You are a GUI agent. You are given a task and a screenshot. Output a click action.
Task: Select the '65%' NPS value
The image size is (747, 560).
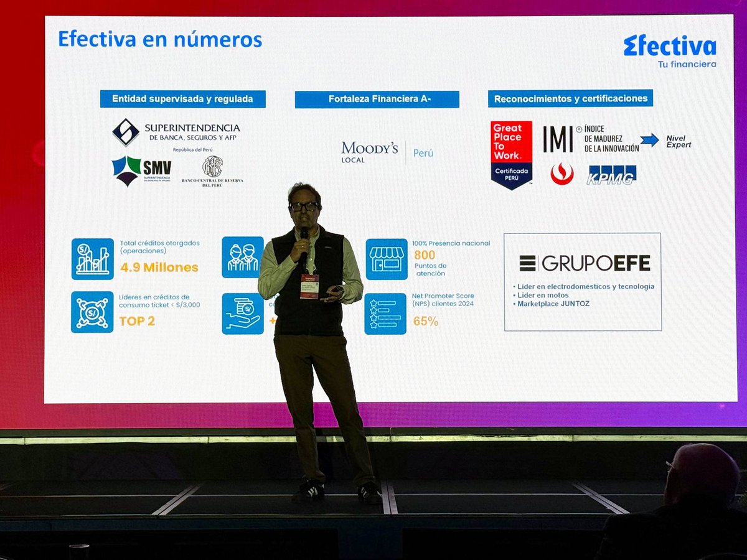coord(426,322)
